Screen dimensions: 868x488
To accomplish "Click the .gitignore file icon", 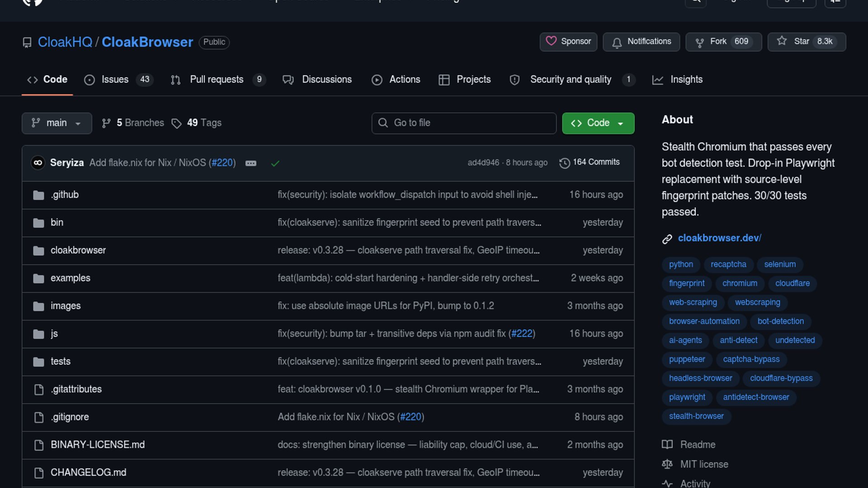I will pyautogui.click(x=39, y=417).
